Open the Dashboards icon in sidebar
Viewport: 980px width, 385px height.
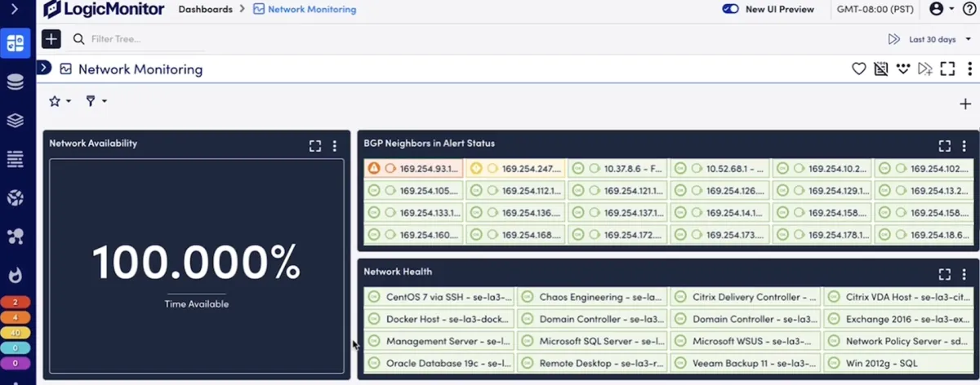[x=16, y=43]
